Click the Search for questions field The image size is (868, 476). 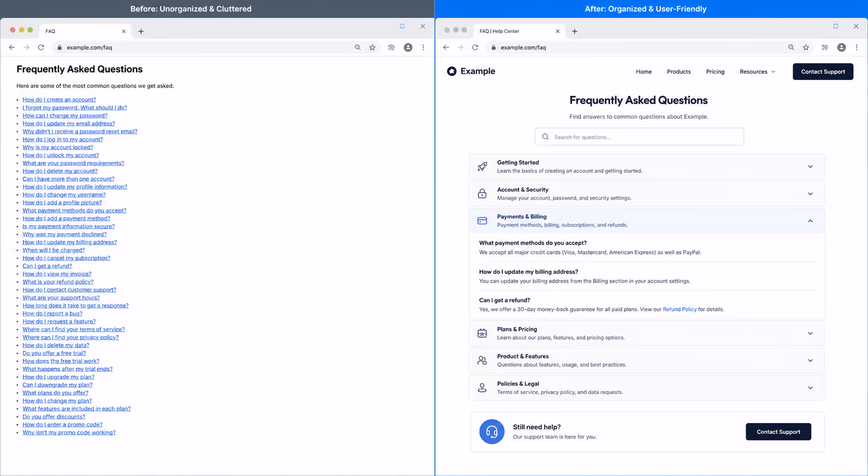point(639,137)
